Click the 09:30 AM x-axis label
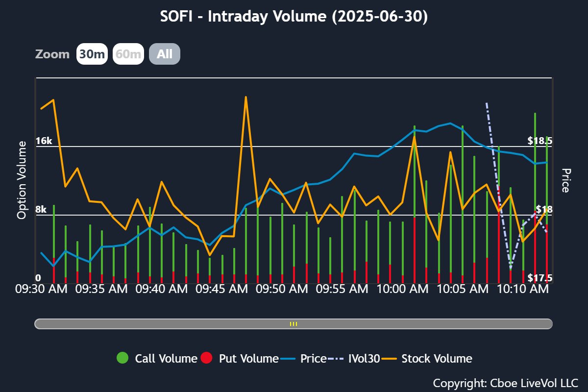The width and height of the screenshot is (588, 392). (x=41, y=289)
